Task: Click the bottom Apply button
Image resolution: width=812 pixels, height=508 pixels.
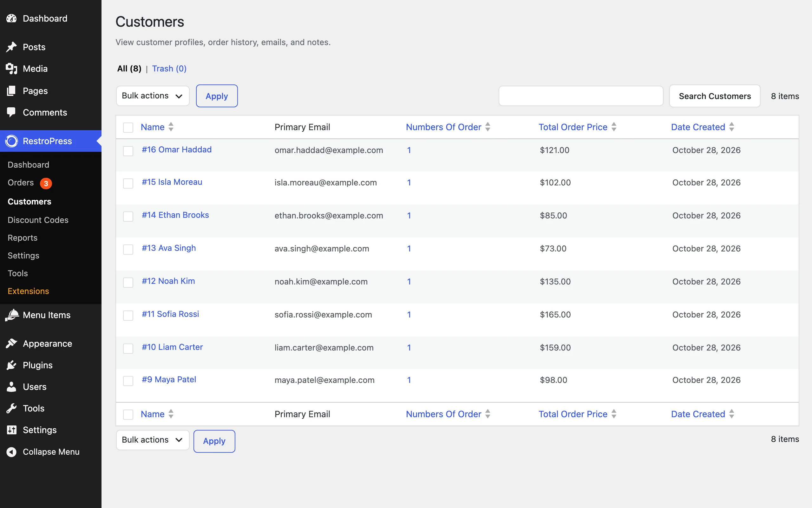Action: click(x=214, y=441)
